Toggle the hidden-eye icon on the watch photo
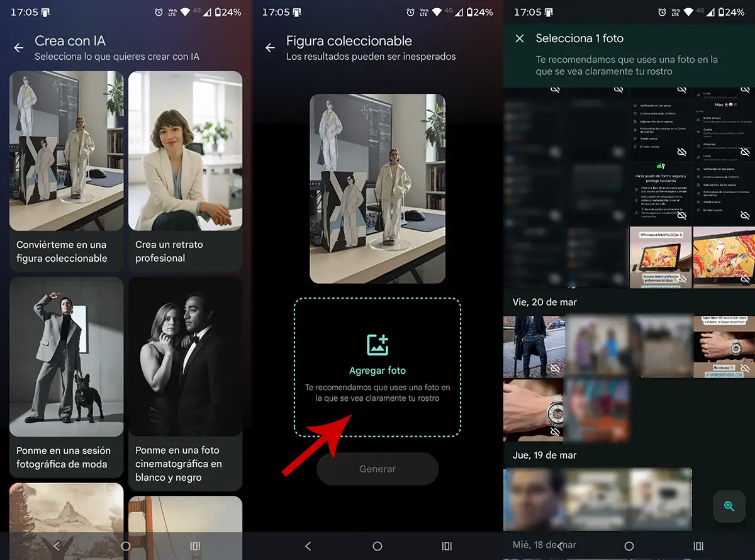755x560 pixels. pos(555,431)
